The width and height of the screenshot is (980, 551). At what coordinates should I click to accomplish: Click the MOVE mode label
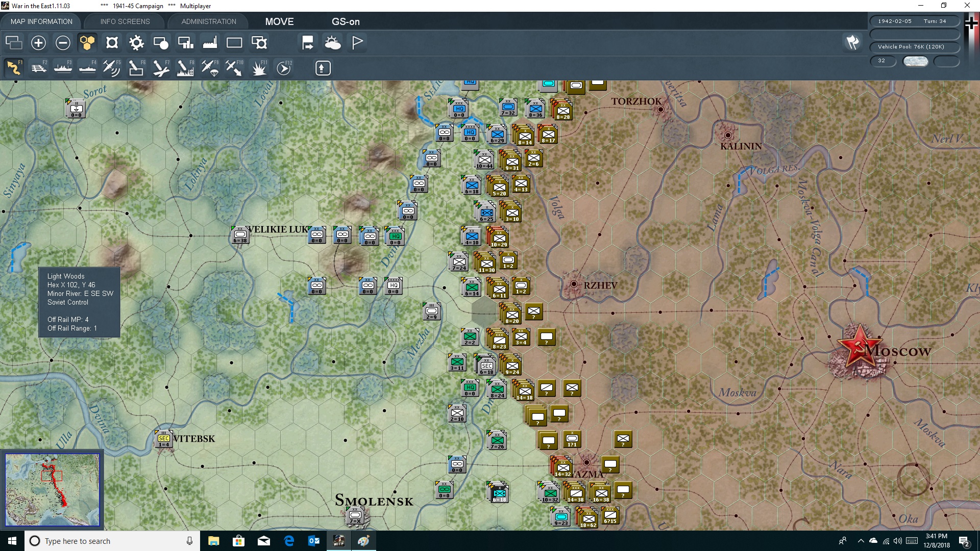point(279,21)
